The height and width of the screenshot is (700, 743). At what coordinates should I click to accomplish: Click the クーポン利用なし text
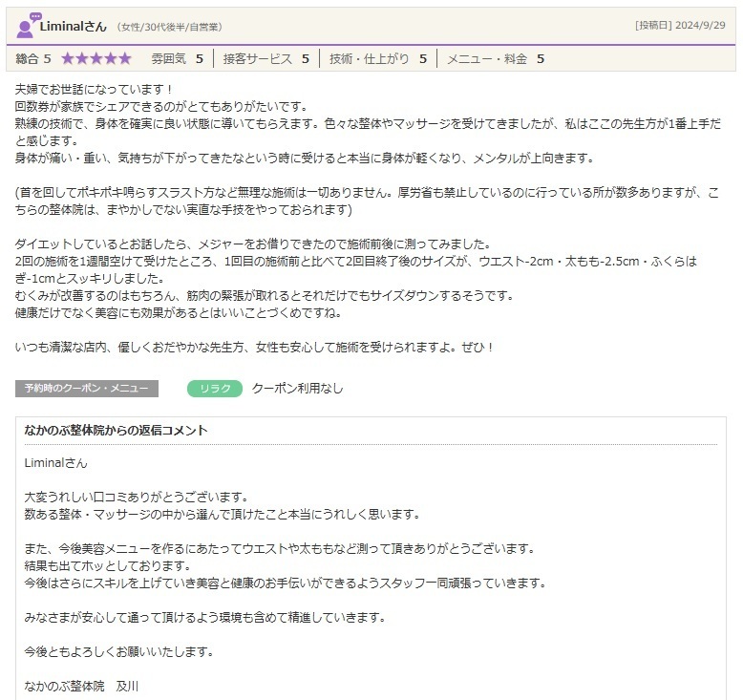coord(298,389)
